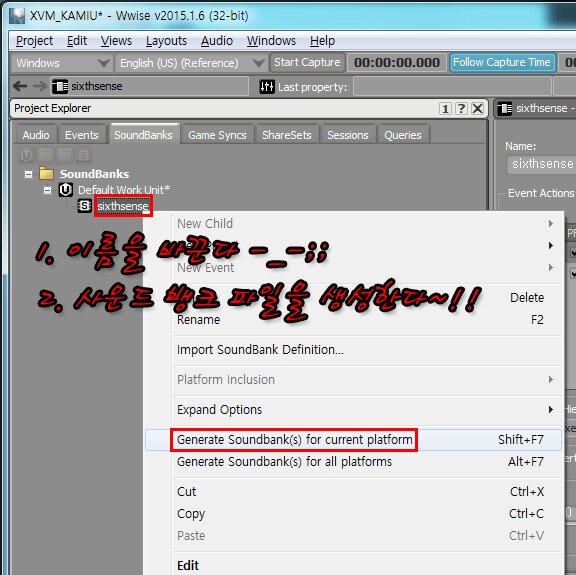Click the 00:00:00.000 capture time display

pos(397,62)
